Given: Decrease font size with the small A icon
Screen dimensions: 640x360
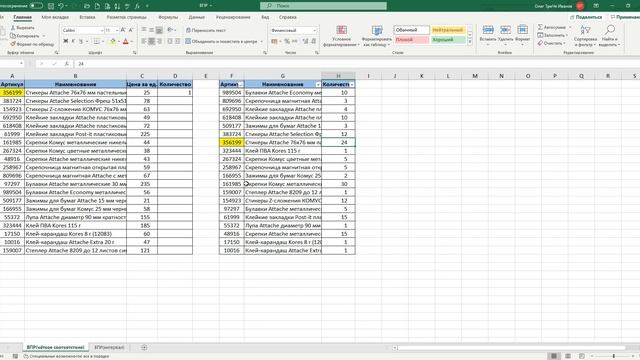Looking at the screenshot, I should click(x=131, y=30).
